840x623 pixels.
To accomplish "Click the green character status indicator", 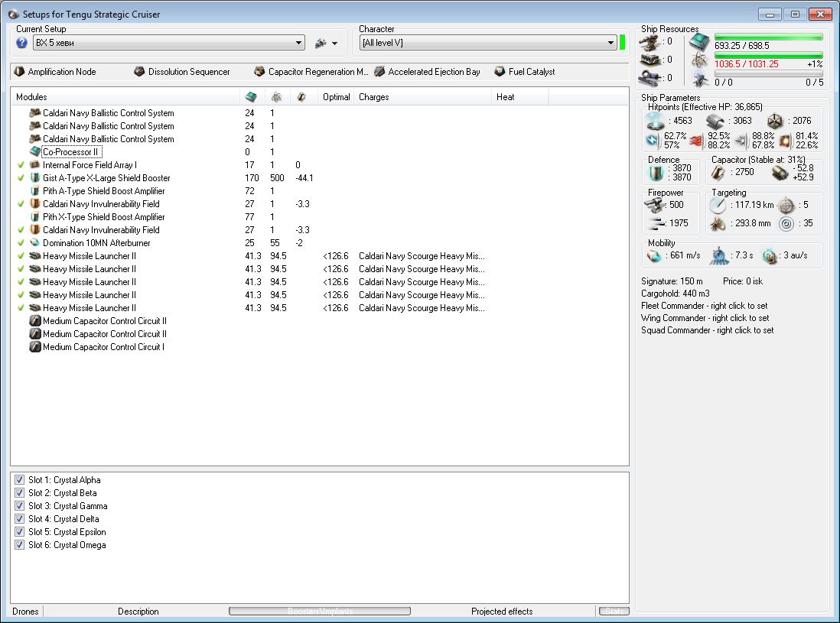I will click(x=623, y=43).
